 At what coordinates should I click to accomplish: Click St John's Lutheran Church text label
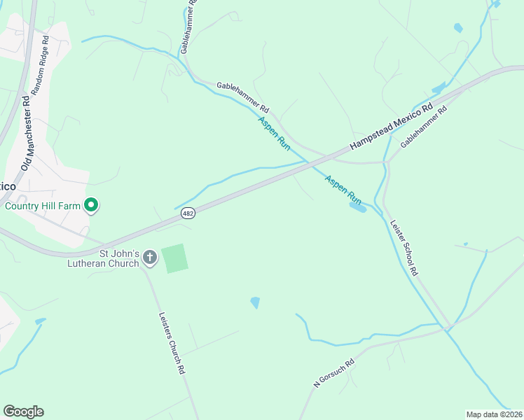pyautogui.click(x=103, y=258)
